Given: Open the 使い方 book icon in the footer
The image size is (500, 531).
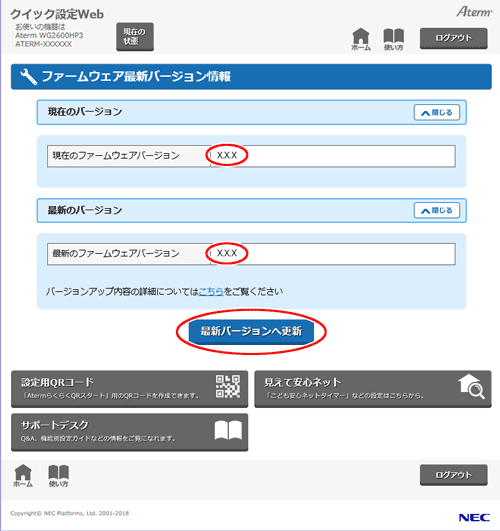Looking at the screenshot, I should pos(58,476).
